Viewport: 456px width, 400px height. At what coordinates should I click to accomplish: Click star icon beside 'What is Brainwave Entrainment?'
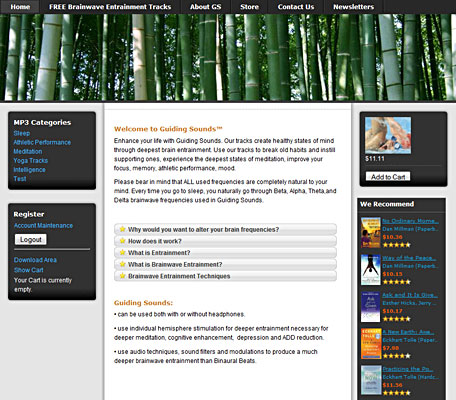click(x=122, y=264)
